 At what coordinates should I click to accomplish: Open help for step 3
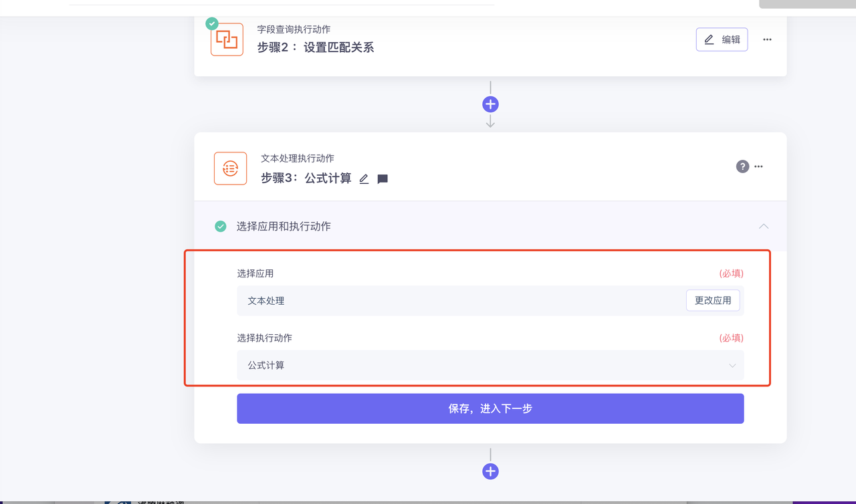(x=742, y=166)
